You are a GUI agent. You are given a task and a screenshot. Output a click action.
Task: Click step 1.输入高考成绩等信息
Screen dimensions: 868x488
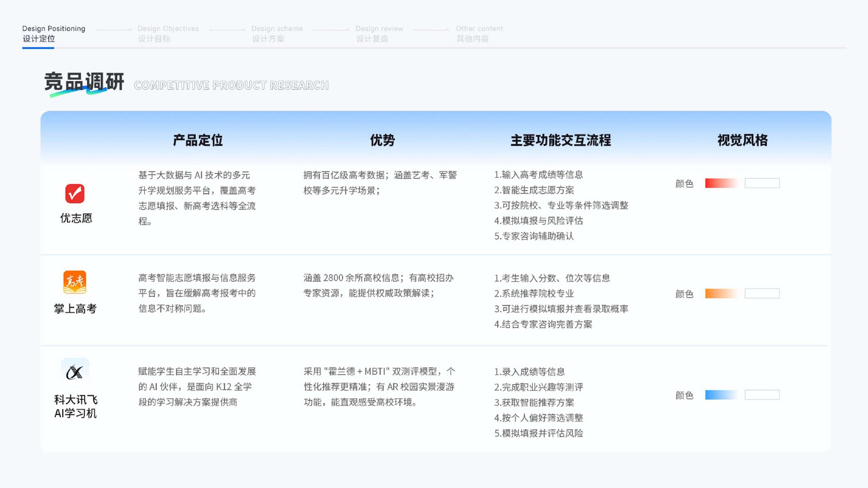tap(538, 174)
